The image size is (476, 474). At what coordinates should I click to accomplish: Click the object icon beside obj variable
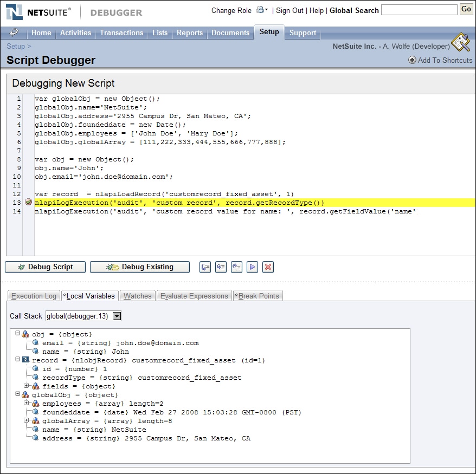(x=25, y=334)
